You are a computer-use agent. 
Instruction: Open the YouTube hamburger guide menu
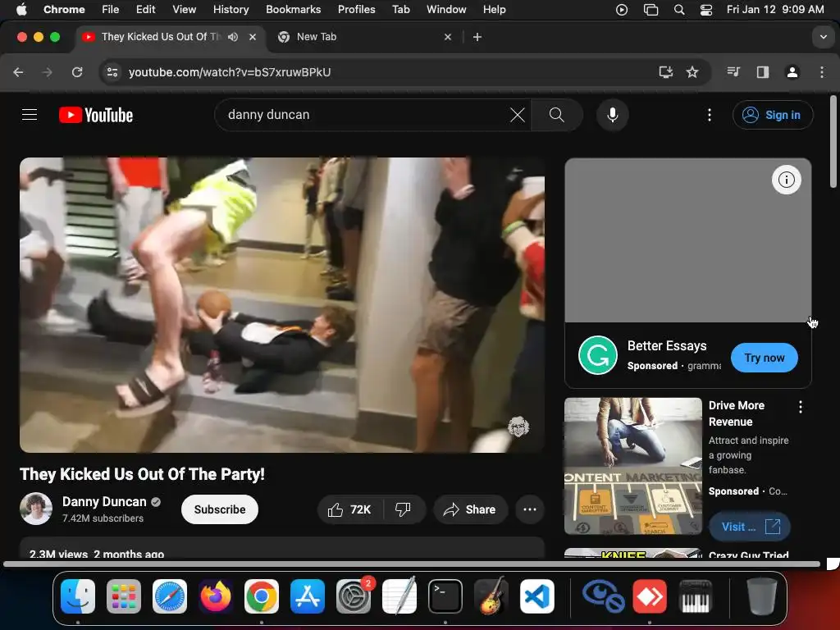click(x=30, y=115)
